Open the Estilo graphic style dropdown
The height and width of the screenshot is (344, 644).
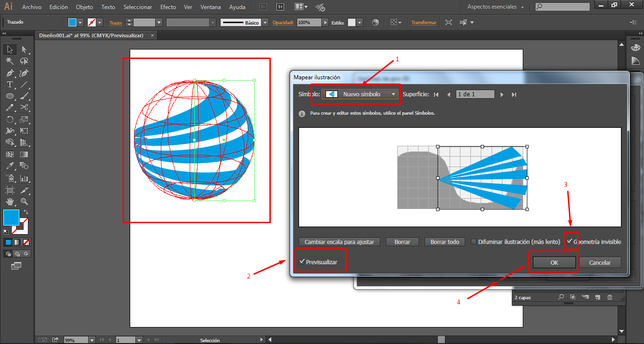360,22
